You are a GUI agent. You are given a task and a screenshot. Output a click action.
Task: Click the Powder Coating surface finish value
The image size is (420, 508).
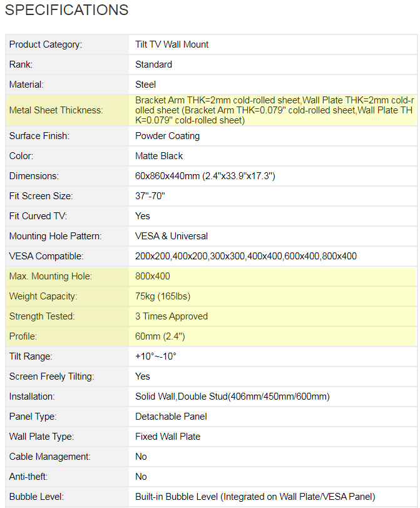(x=168, y=136)
